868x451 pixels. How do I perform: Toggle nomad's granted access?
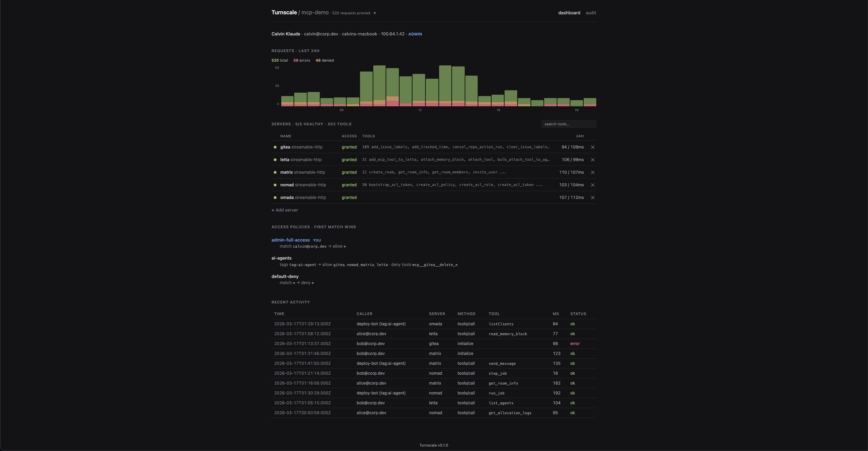[349, 185]
